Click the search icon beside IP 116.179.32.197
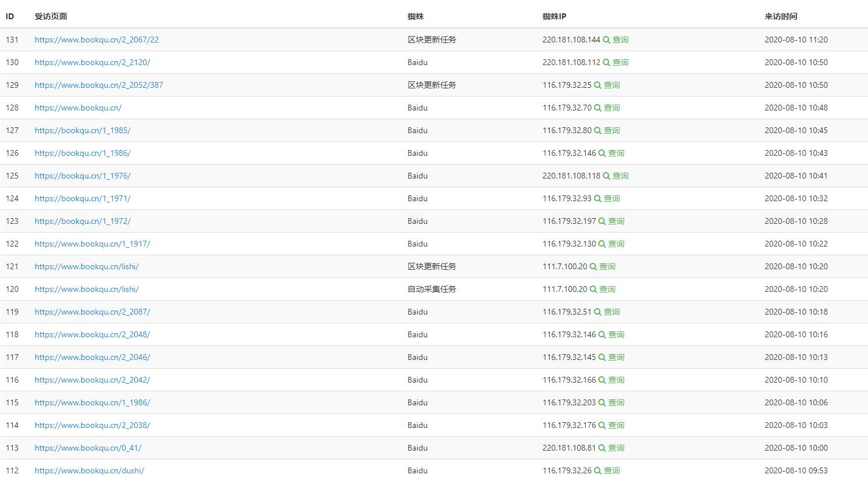The width and height of the screenshot is (868, 478). pos(602,221)
